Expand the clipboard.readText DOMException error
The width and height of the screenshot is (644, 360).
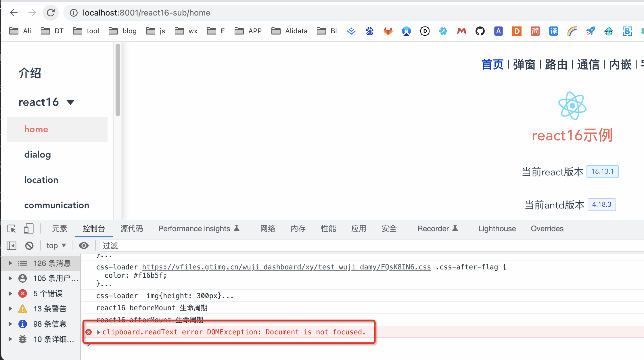click(x=99, y=332)
